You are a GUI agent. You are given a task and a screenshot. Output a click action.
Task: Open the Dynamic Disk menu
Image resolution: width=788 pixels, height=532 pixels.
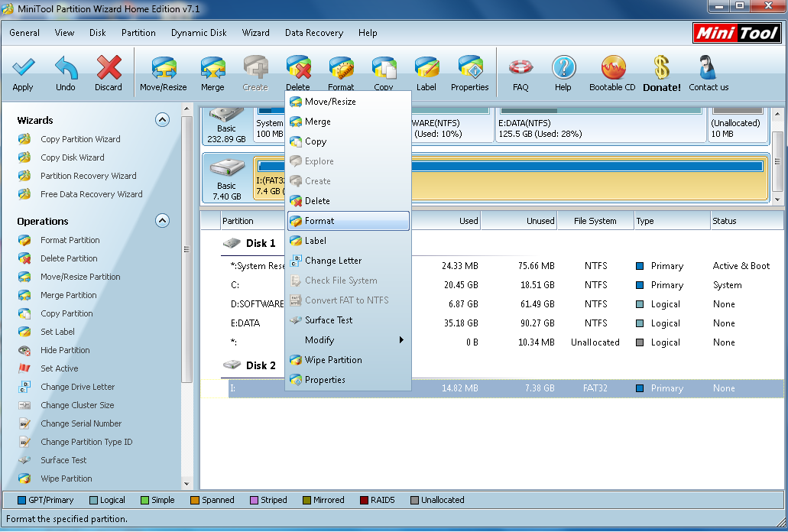199,33
